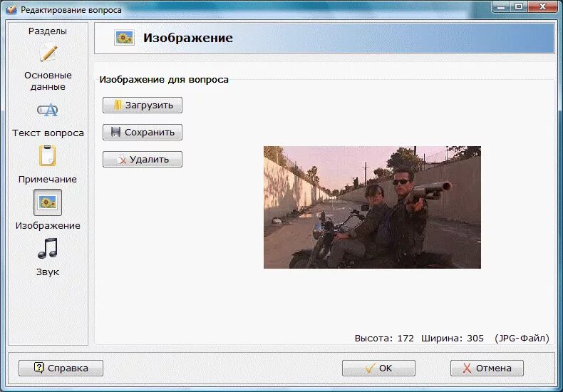Switch to Примечание section label

click(x=48, y=179)
